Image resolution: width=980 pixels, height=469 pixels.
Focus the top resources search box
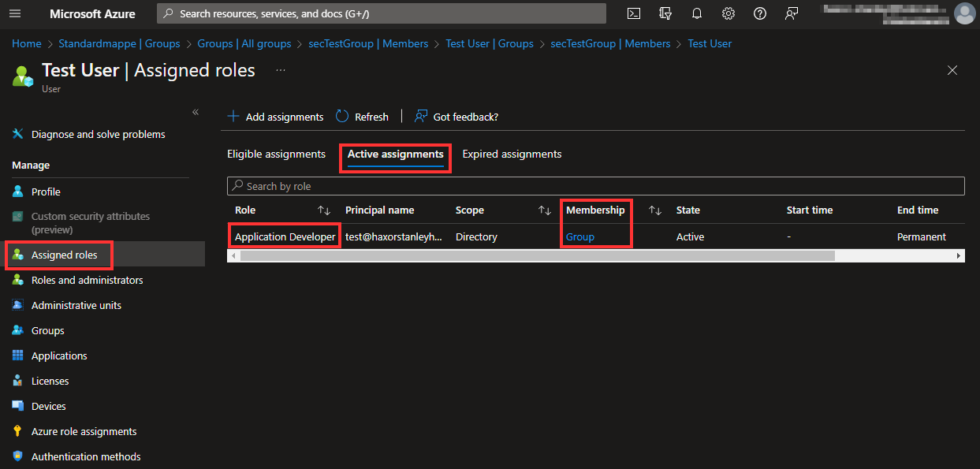tap(382, 13)
